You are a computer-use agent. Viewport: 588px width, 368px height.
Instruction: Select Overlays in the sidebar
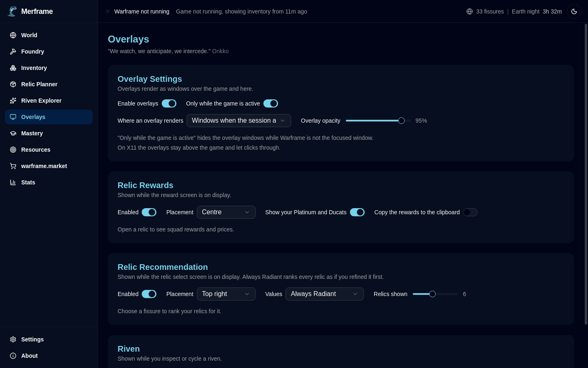49,117
